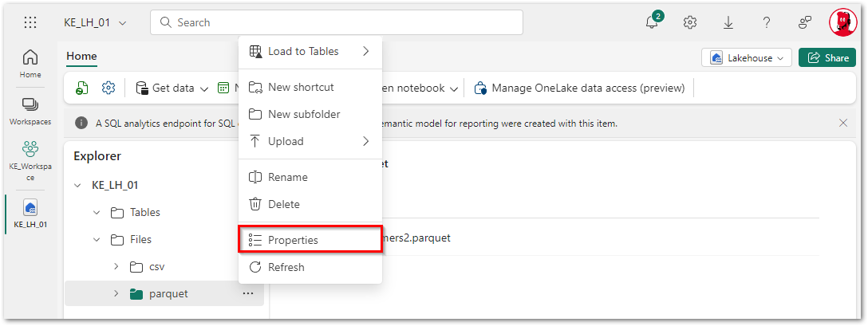Screen dimensions: 868x326
Task: Select KE_LH_01 lakehouse in left navigation
Action: point(30,214)
